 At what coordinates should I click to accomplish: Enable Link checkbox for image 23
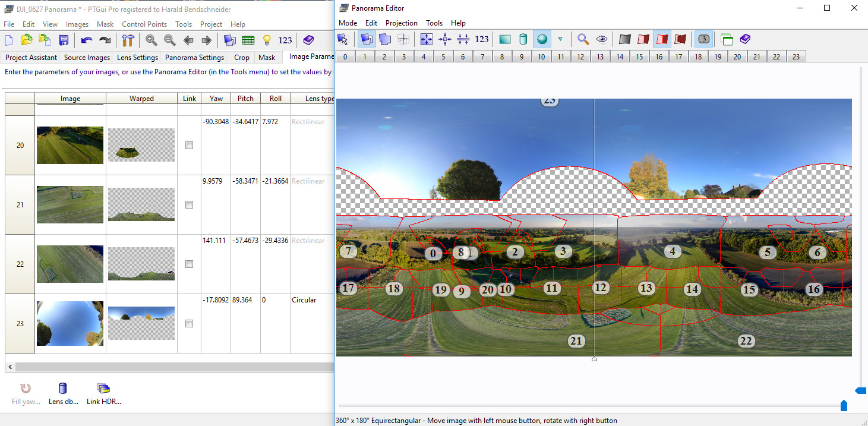(x=189, y=324)
